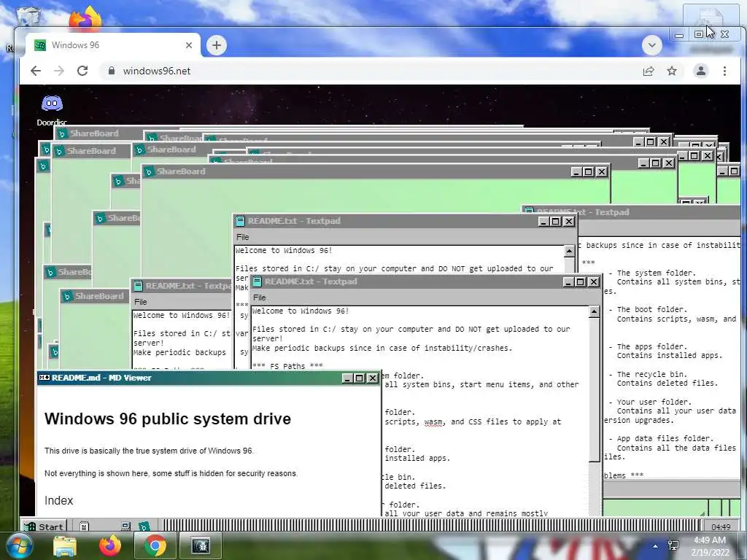747x560 pixels.
Task: Click '- Your user folder.' line in right Textpad
Action: 650,402
